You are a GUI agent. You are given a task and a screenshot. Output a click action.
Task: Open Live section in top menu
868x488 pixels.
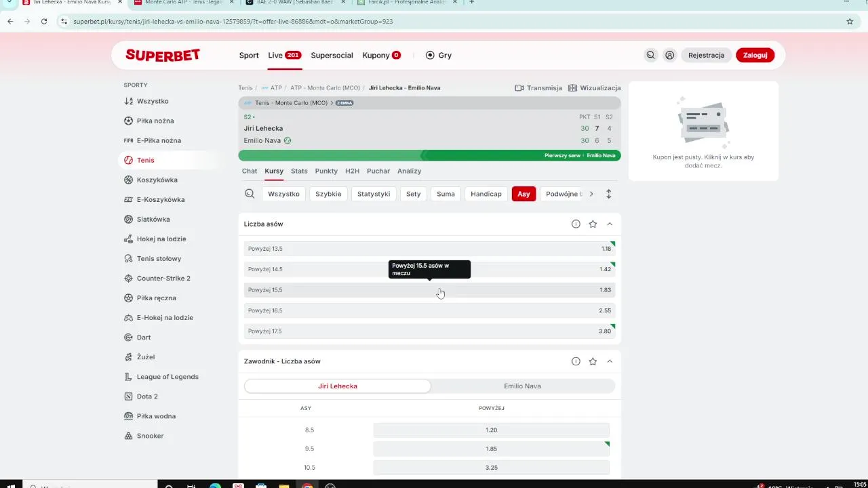(284, 56)
